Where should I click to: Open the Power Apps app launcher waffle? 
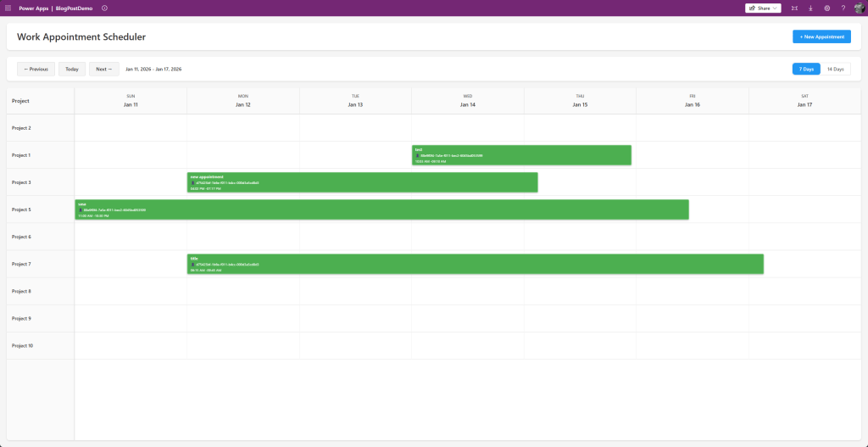point(8,8)
